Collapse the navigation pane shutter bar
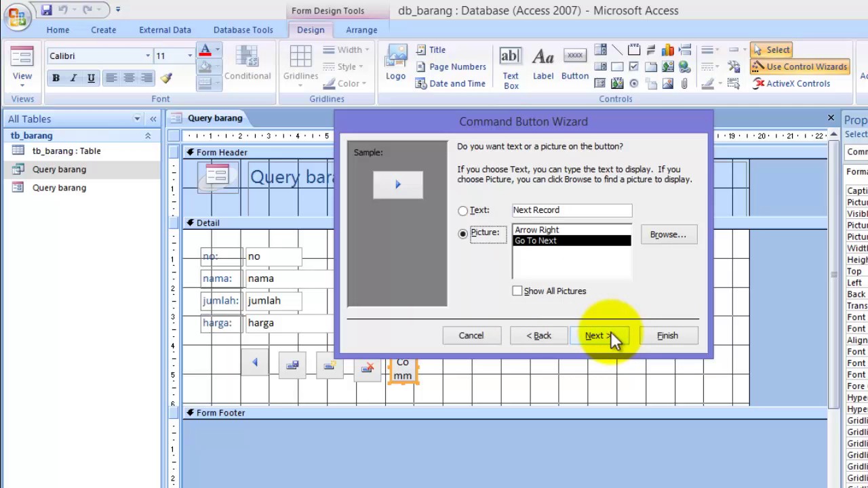This screenshot has height=488, width=868. coord(153,119)
